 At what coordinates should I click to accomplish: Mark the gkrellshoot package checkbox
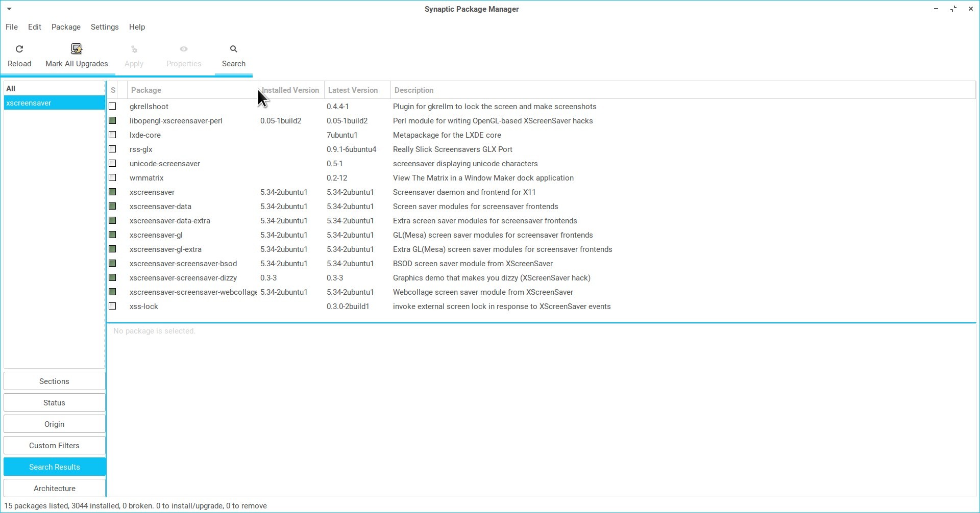click(113, 107)
